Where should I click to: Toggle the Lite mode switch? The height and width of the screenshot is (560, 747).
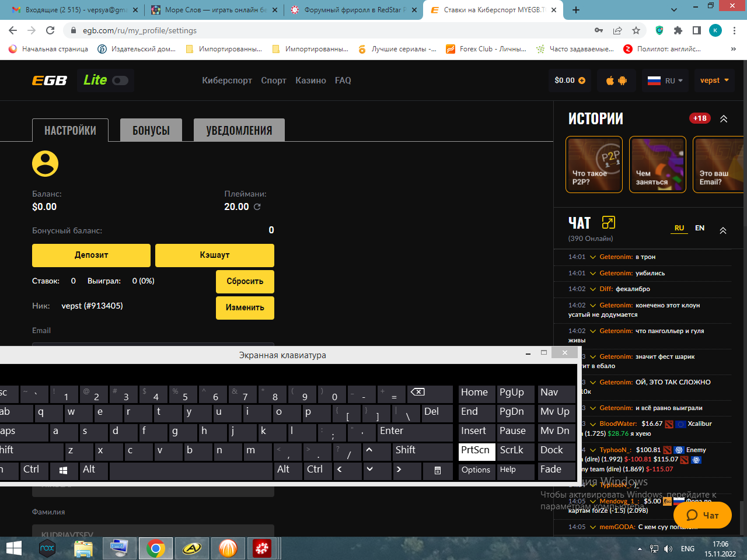(120, 80)
